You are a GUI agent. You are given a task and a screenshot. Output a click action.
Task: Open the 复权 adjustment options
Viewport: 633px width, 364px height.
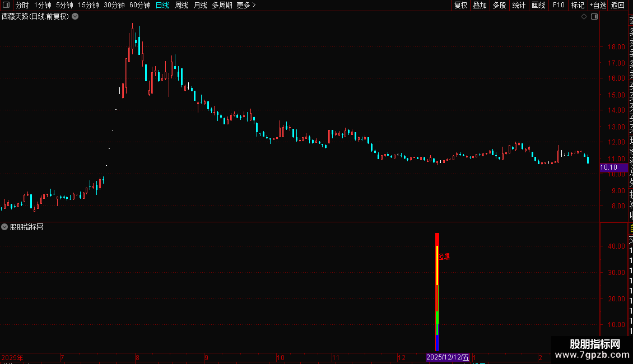(460, 5)
